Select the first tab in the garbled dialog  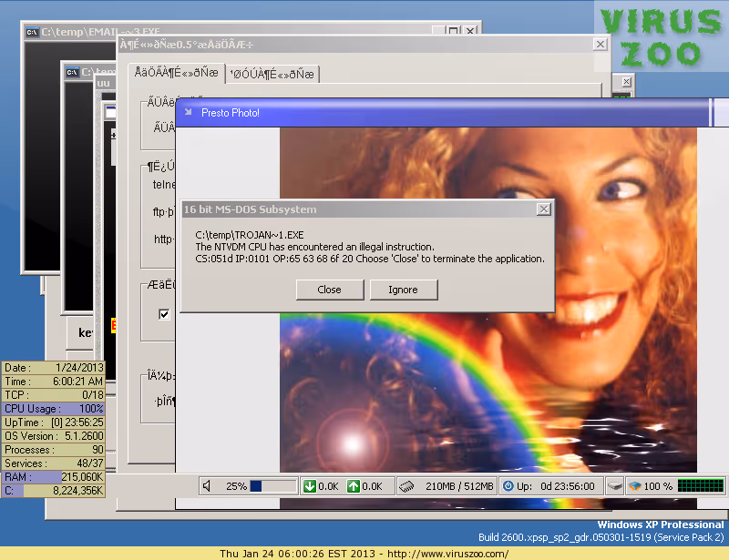[x=176, y=73]
